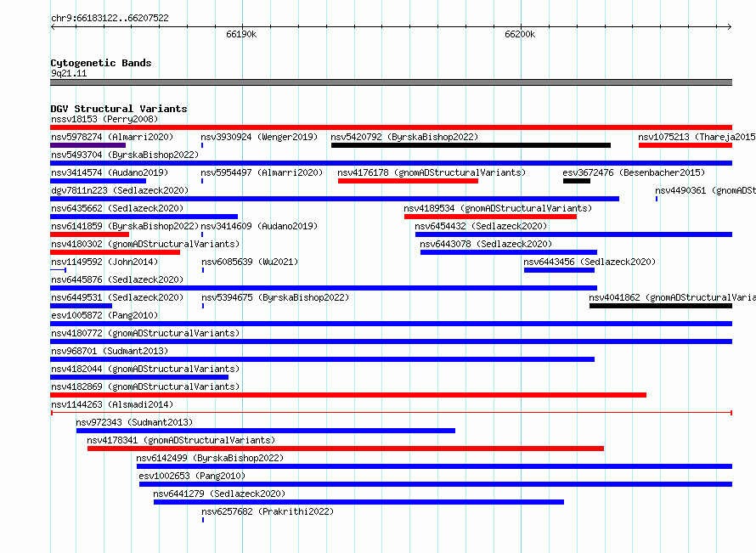Open nsv4182869 gnomAD variant label
The height and width of the screenshot is (553, 756).
click(x=145, y=387)
